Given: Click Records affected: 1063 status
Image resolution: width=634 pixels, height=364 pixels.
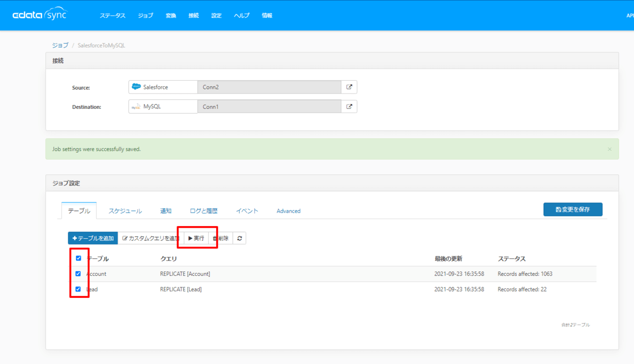Looking at the screenshot, I should click(x=525, y=274).
